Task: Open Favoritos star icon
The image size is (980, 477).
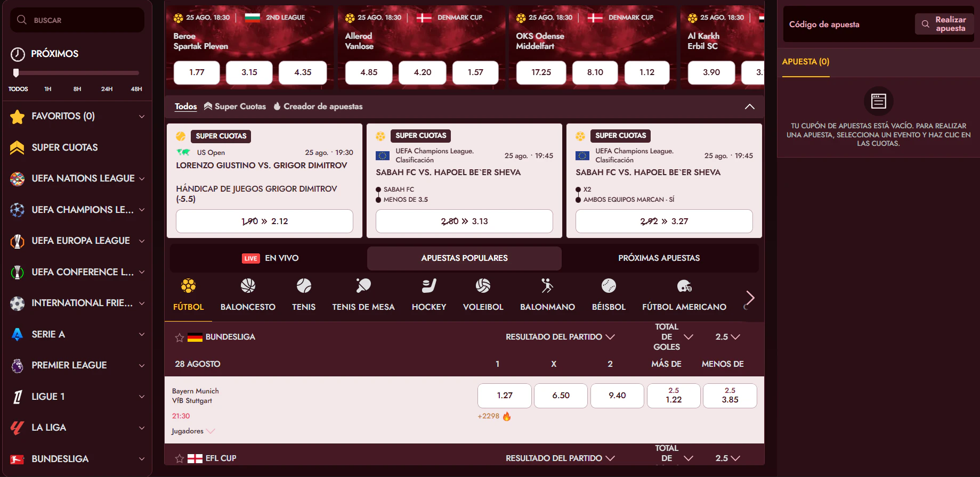Action: 18,117
